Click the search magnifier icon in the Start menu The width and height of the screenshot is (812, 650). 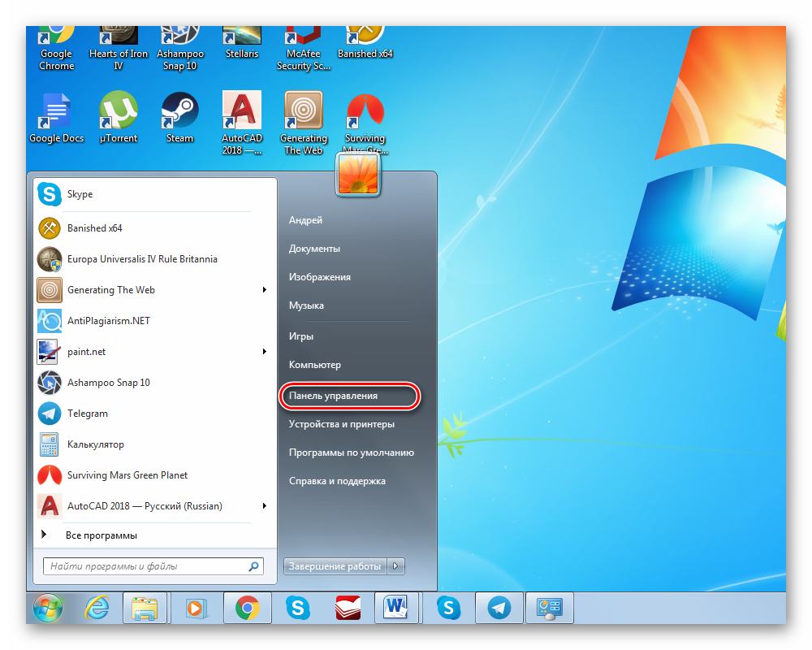(x=253, y=566)
